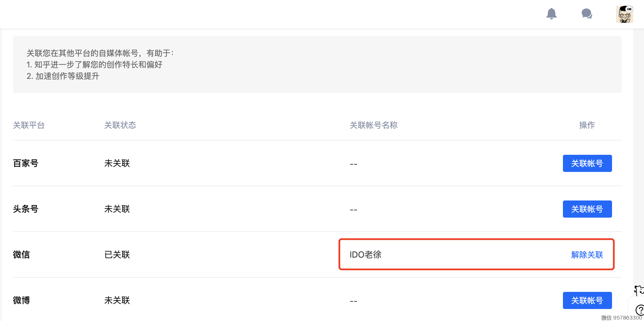Click the 操作 column header
This screenshot has width=644, height=321.
coord(587,125)
